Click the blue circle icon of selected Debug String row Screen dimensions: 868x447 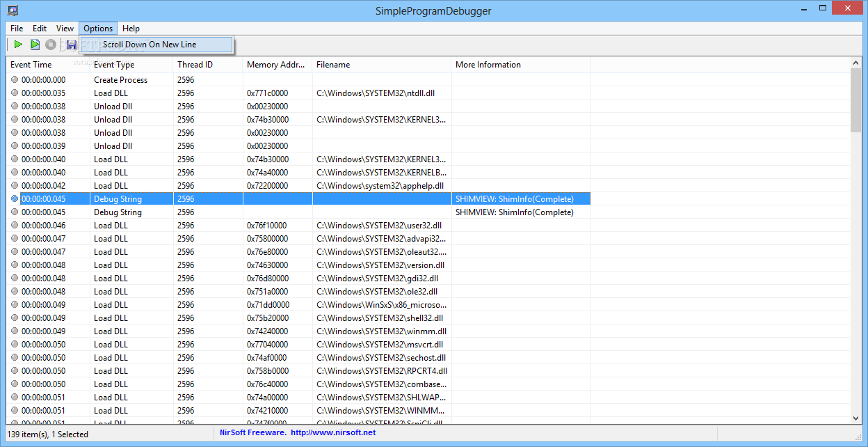(x=15, y=199)
